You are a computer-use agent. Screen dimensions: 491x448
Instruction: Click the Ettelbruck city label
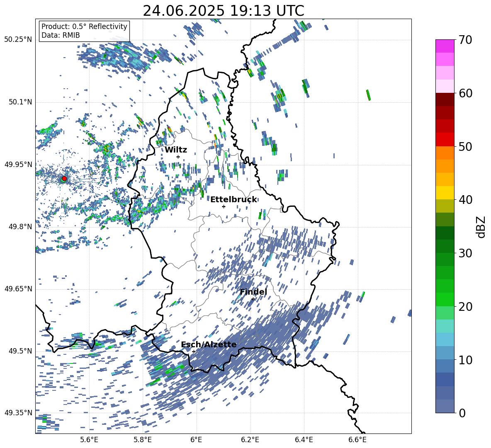click(x=233, y=200)
